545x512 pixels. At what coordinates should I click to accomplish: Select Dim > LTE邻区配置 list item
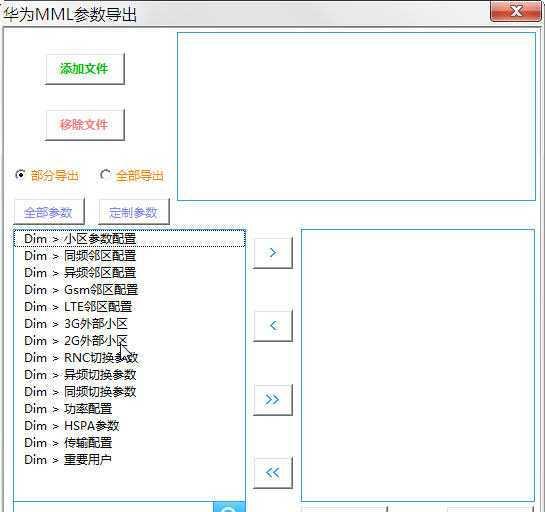coord(130,307)
